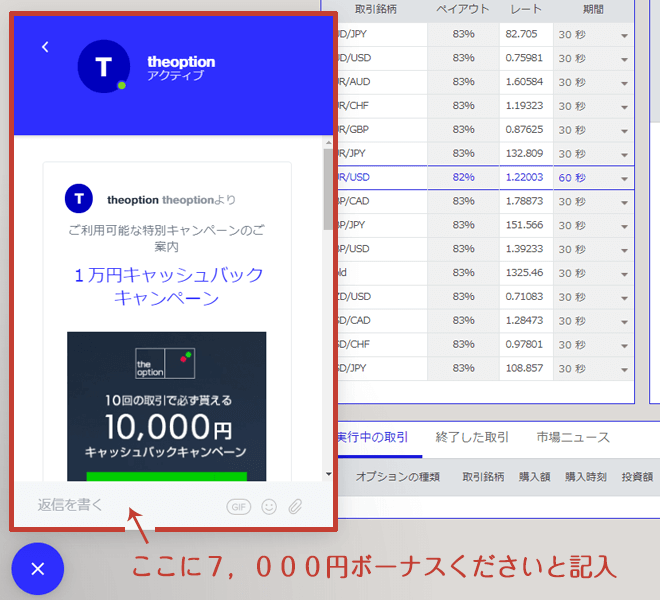Open the period dropdown for rate 151.566
This screenshot has width=660, height=600.
point(593,226)
